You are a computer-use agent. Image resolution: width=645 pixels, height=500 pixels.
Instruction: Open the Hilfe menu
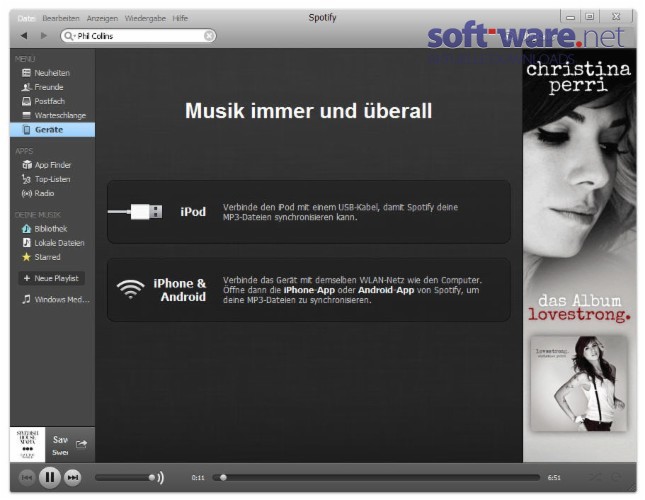pyautogui.click(x=180, y=18)
